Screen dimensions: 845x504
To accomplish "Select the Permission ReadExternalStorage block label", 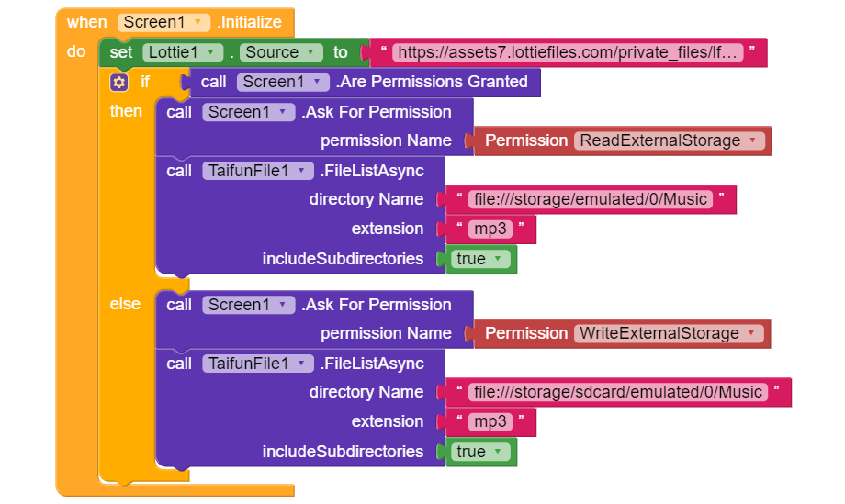I will pos(526,140).
